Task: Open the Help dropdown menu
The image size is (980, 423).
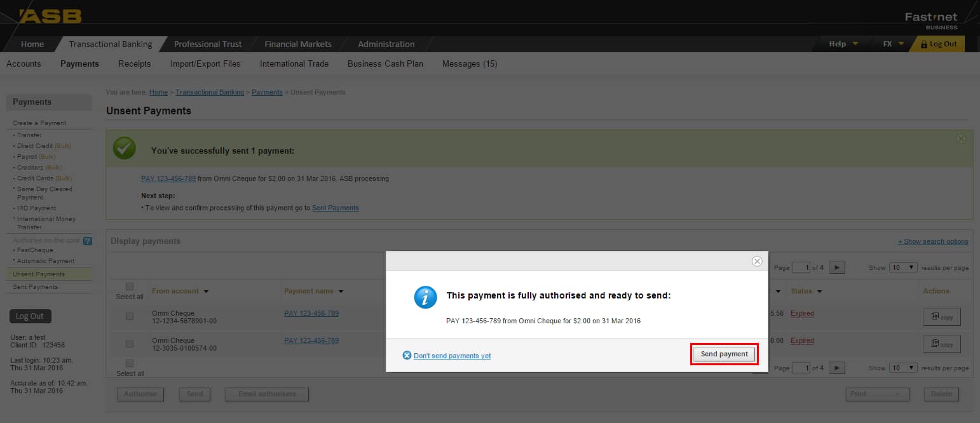Action: point(843,44)
